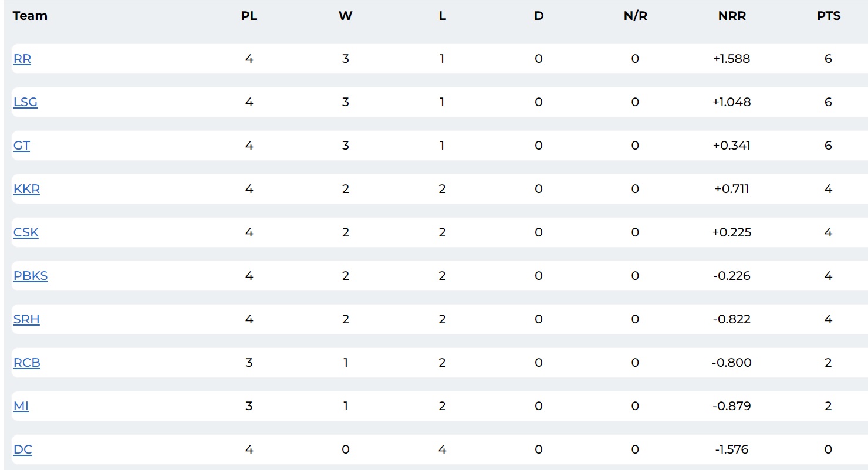Click the GT team link
868x470 pixels.
tap(22, 146)
